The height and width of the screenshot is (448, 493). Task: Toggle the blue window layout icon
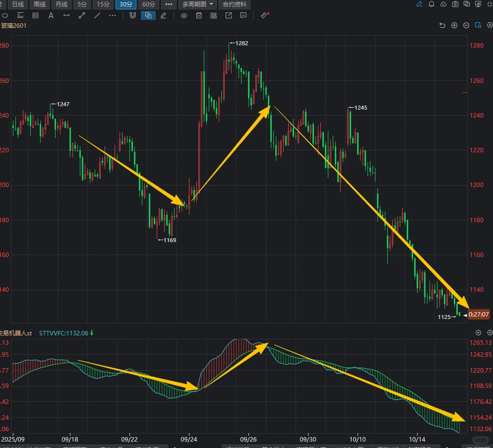(478, 25)
